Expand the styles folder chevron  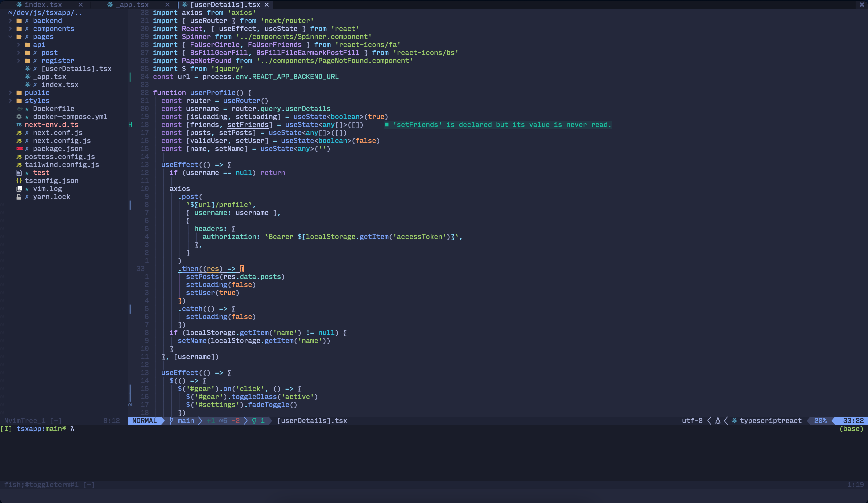(10, 100)
